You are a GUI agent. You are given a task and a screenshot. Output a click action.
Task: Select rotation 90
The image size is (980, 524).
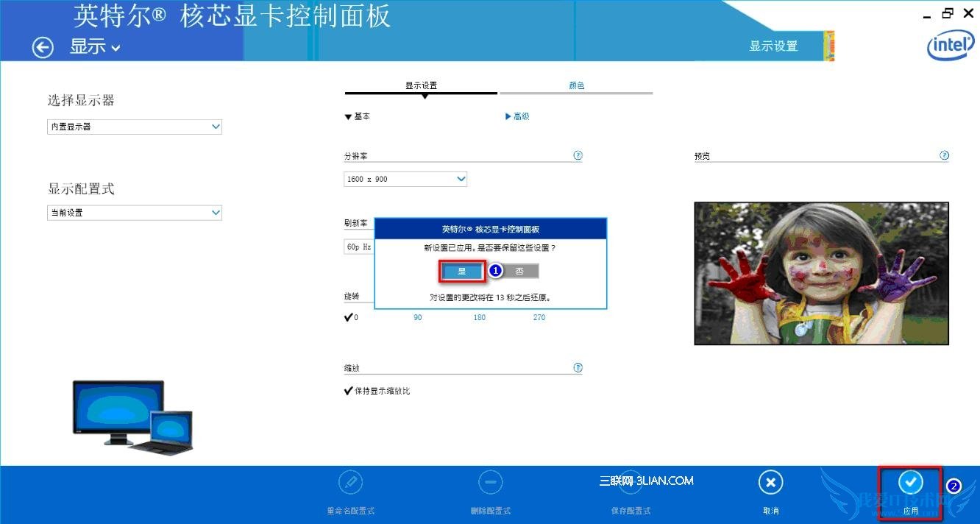(x=418, y=318)
